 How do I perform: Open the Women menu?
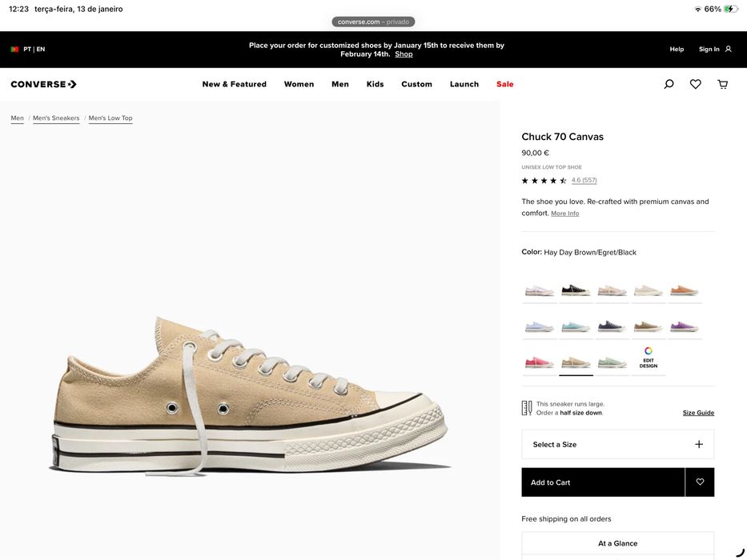click(x=299, y=84)
